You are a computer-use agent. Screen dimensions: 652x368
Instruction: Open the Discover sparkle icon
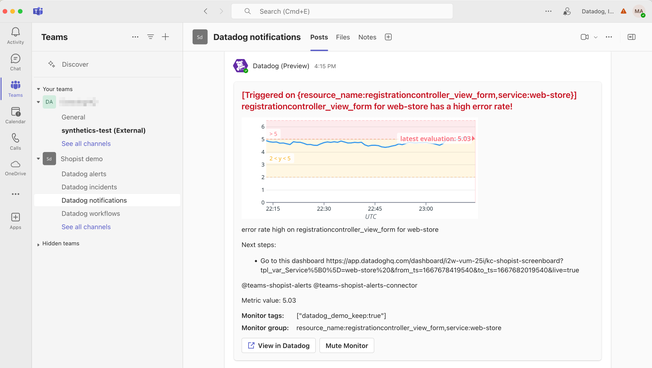click(x=52, y=64)
